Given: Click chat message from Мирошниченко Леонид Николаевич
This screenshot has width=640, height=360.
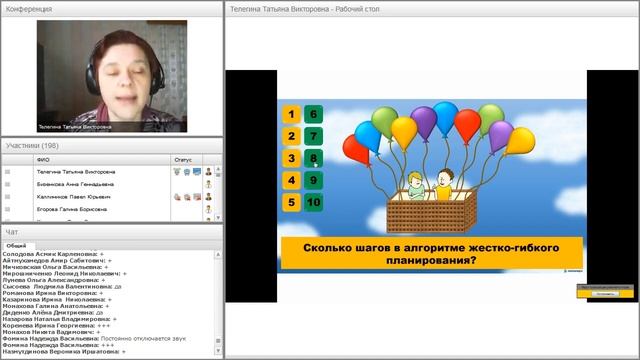Looking at the screenshot, I should [64, 273].
